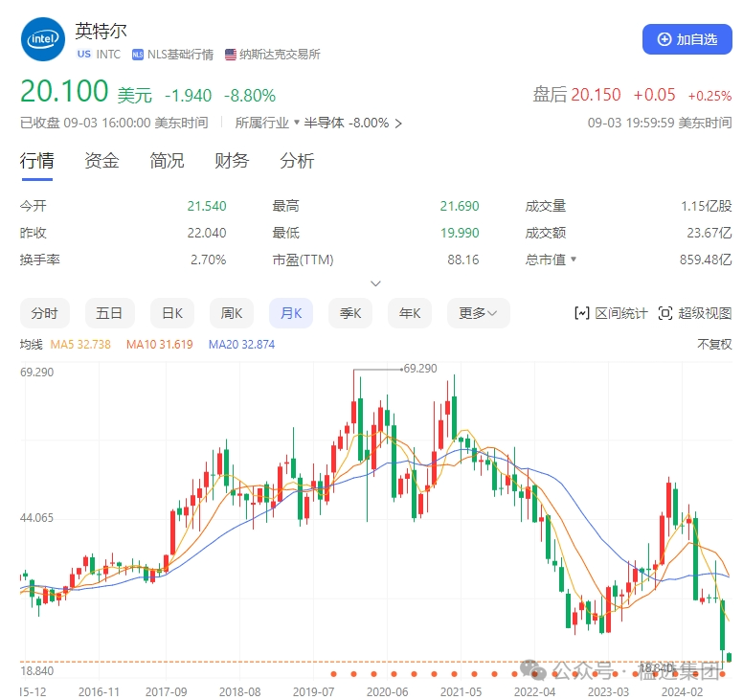Screen dimensions: 743x700
Task: Click the US flag Nasdaq exchange icon
Action: 231,55
